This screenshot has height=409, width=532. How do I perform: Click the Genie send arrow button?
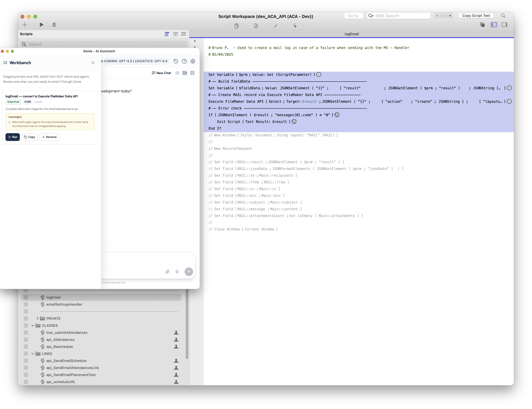(x=189, y=272)
